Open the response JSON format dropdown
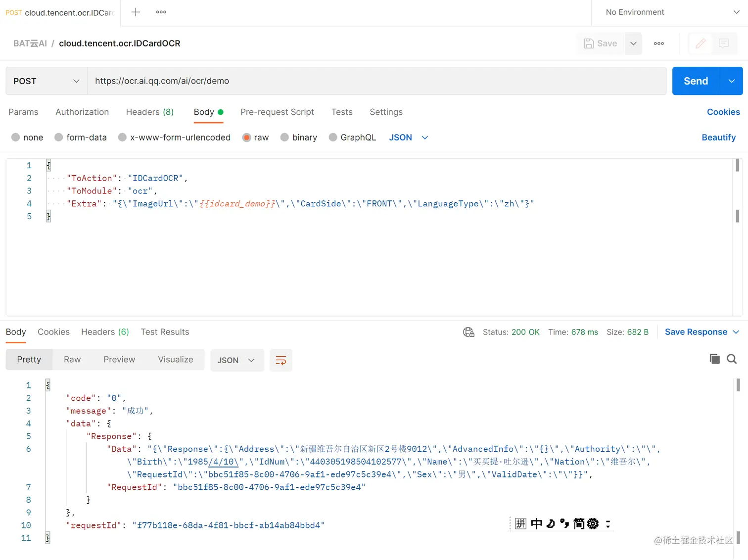 click(x=236, y=360)
